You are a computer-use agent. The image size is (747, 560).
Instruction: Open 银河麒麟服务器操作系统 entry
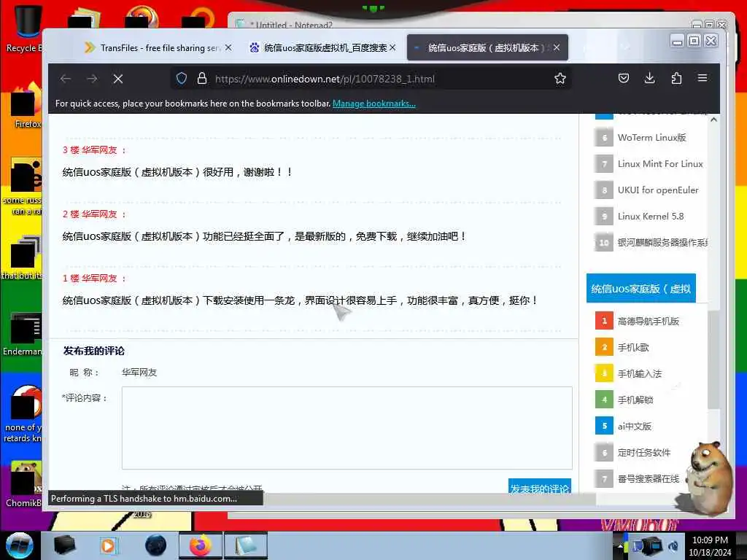pos(662,242)
